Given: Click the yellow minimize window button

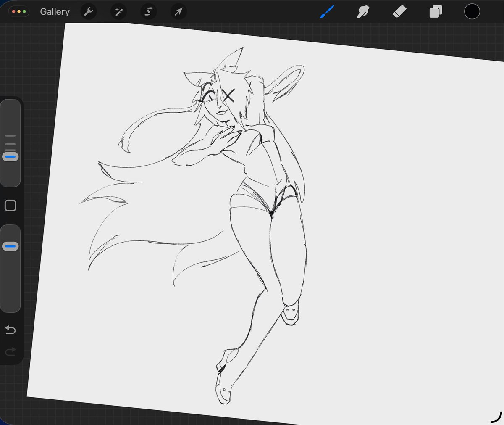Looking at the screenshot, I should 19,12.
